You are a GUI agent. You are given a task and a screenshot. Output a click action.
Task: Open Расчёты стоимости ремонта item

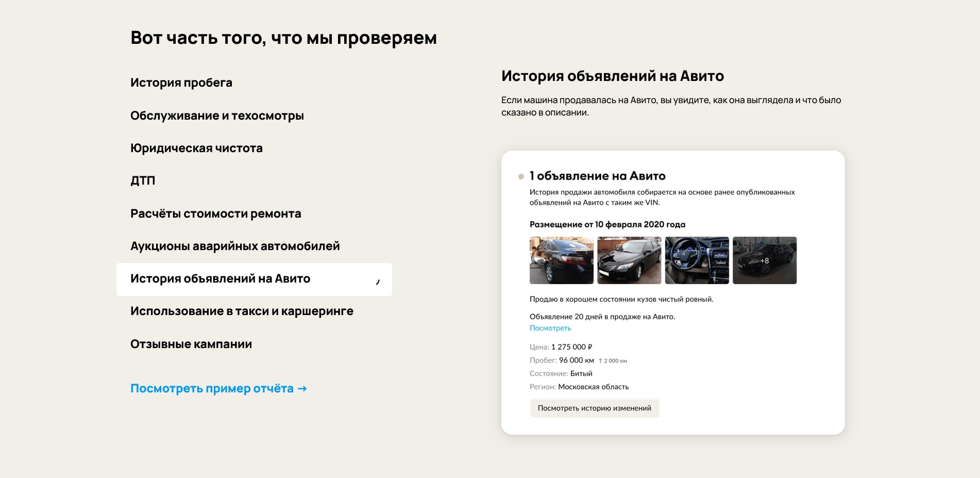(x=216, y=213)
